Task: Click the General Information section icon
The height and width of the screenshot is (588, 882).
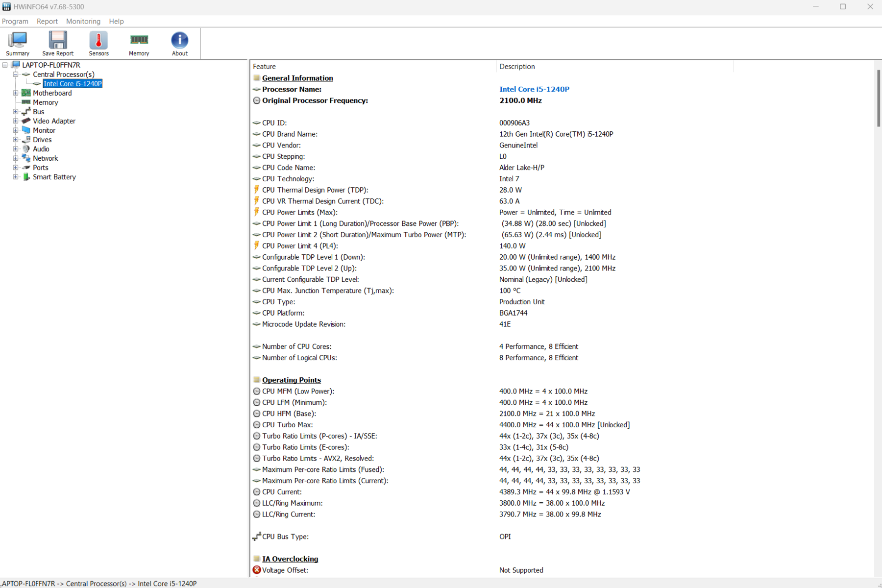Action: 256,78
